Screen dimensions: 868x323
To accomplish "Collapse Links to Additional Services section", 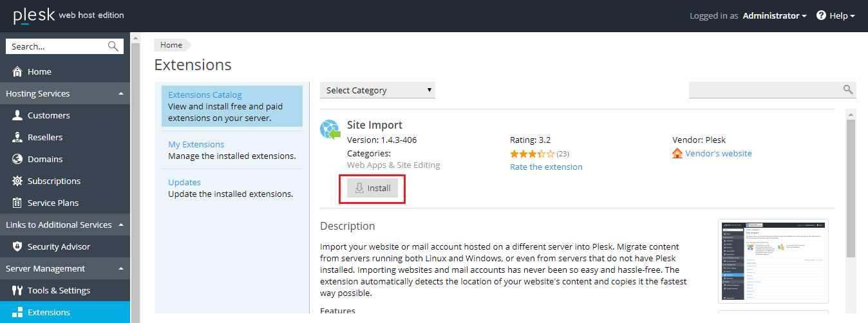I will pos(121,225).
